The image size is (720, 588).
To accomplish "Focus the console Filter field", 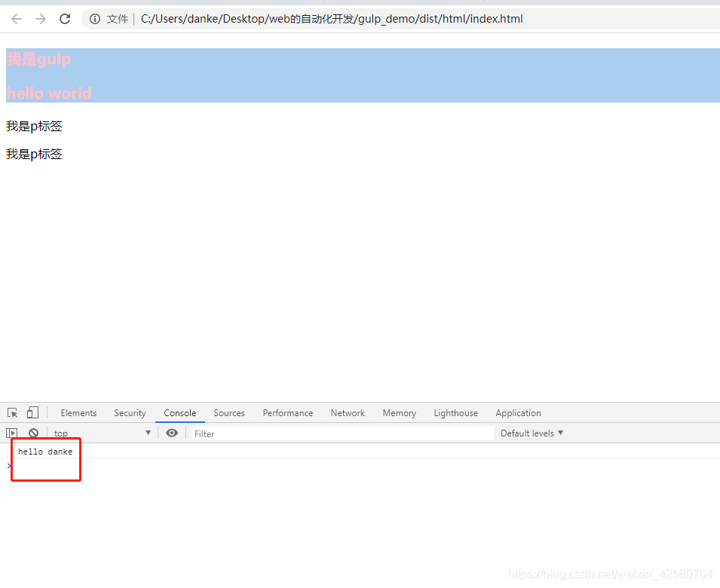I will [x=342, y=433].
